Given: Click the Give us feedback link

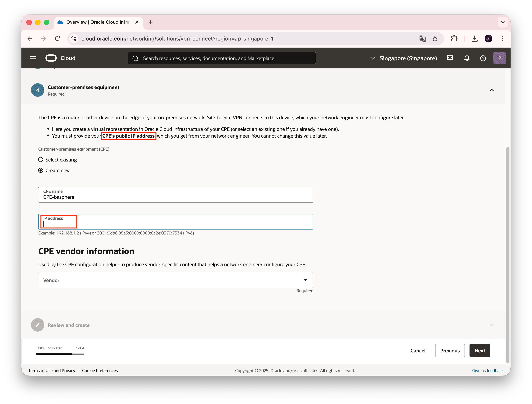Looking at the screenshot, I should [x=488, y=371].
